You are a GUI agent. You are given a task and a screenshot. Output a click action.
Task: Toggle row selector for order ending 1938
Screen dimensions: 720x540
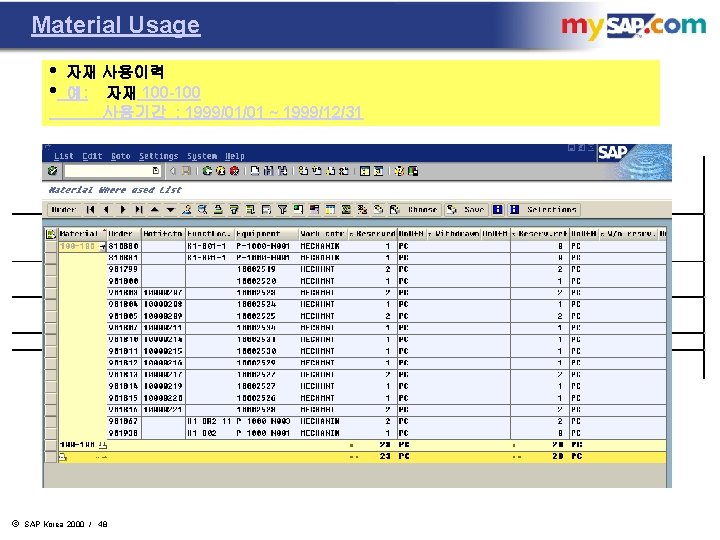51,433
